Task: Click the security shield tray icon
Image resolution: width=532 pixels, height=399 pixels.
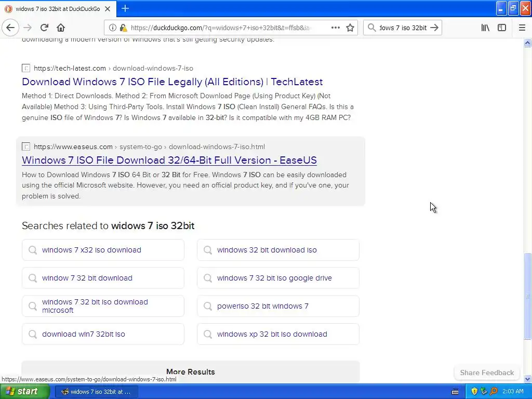Action: 474,392
